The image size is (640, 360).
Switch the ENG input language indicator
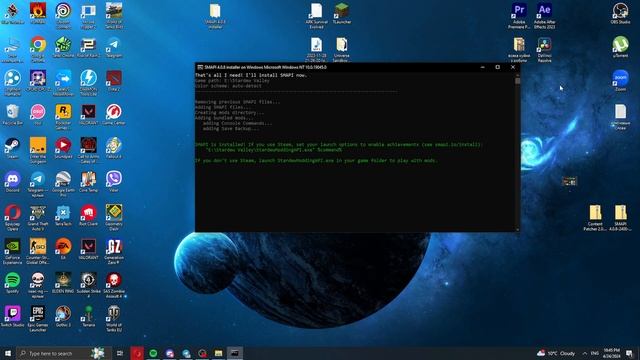pos(595,353)
